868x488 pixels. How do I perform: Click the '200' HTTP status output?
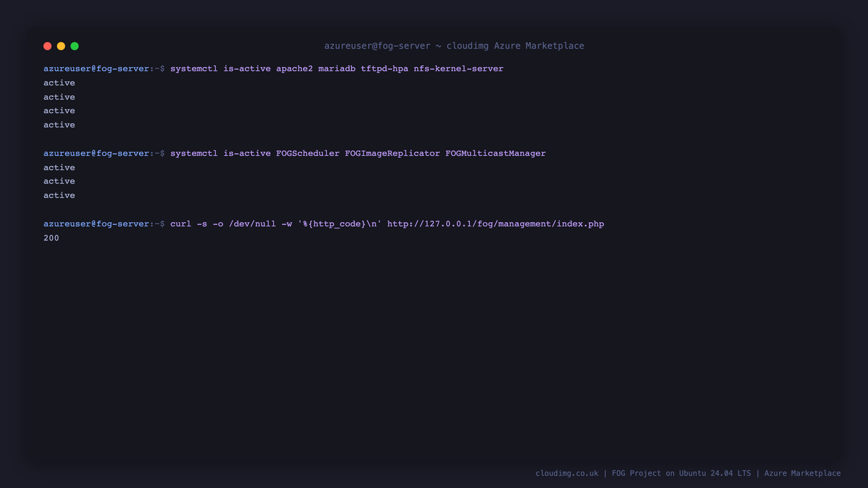[x=52, y=238]
